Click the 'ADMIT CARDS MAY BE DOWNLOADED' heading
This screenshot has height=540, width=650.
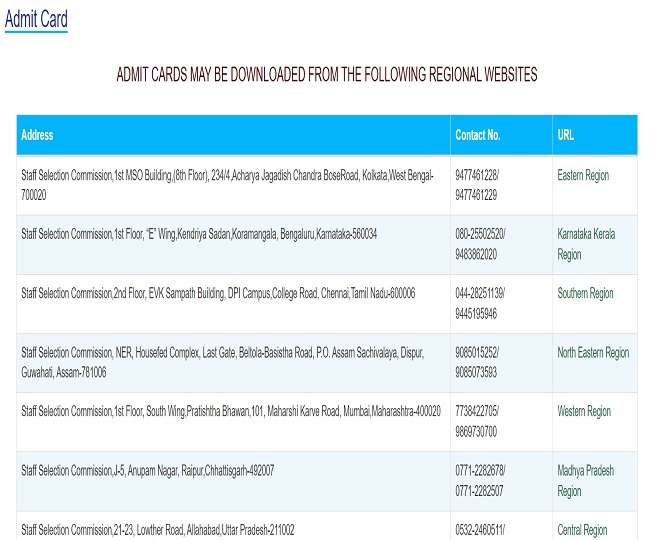pos(327,75)
